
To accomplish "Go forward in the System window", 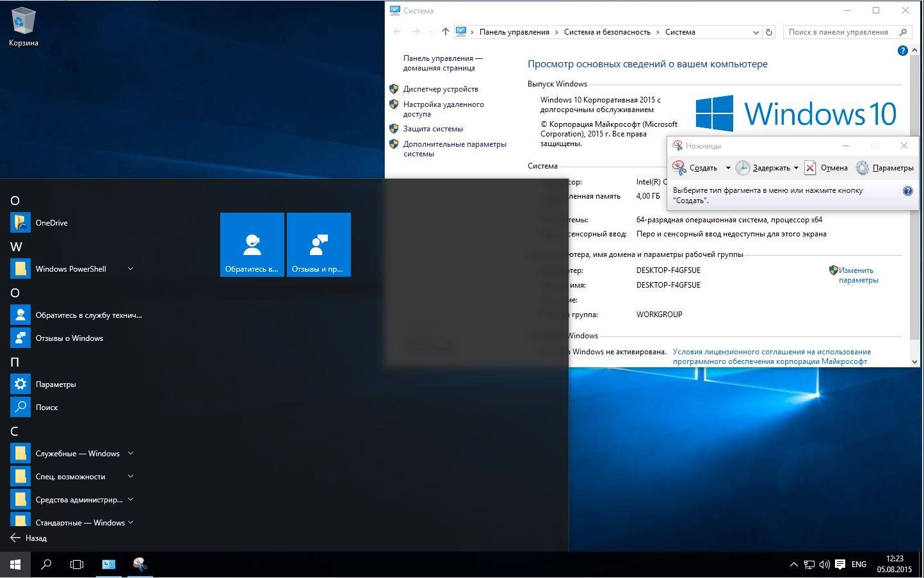I will tap(416, 31).
